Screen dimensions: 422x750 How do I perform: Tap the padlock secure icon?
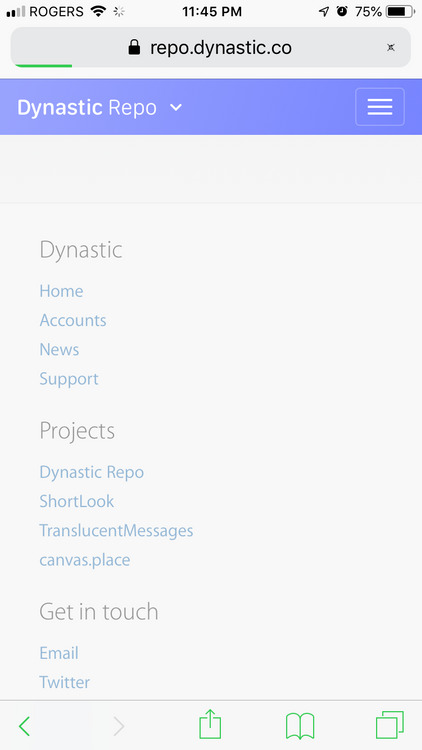click(134, 47)
